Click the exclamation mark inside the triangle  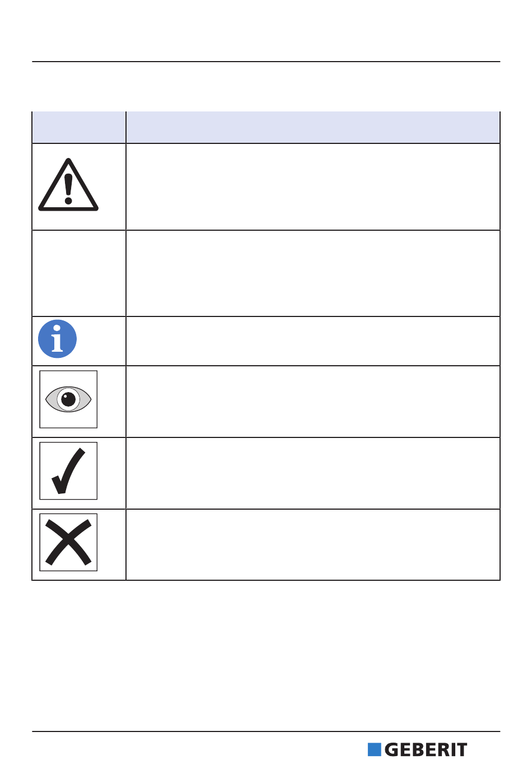point(68,189)
